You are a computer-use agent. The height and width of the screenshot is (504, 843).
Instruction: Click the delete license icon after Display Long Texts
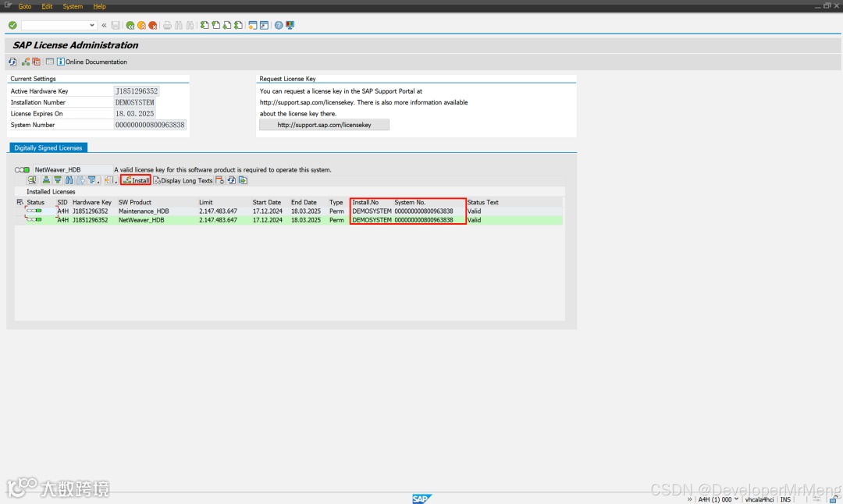pyautogui.click(x=219, y=180)
